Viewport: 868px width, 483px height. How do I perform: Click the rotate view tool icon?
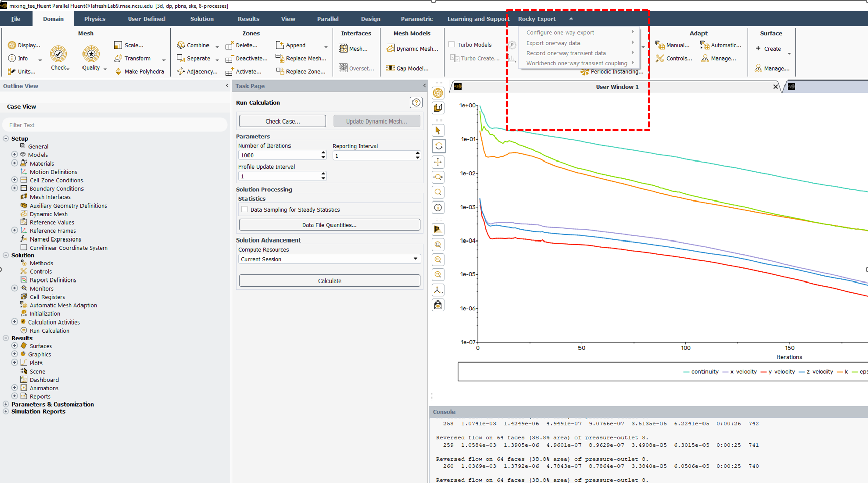438,146
